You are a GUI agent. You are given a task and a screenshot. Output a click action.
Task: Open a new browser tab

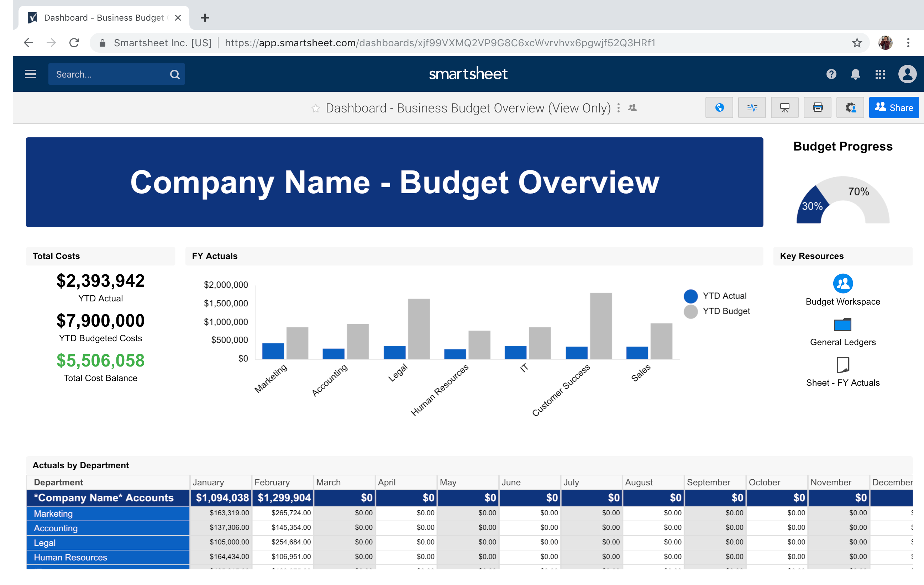[205, 18]
